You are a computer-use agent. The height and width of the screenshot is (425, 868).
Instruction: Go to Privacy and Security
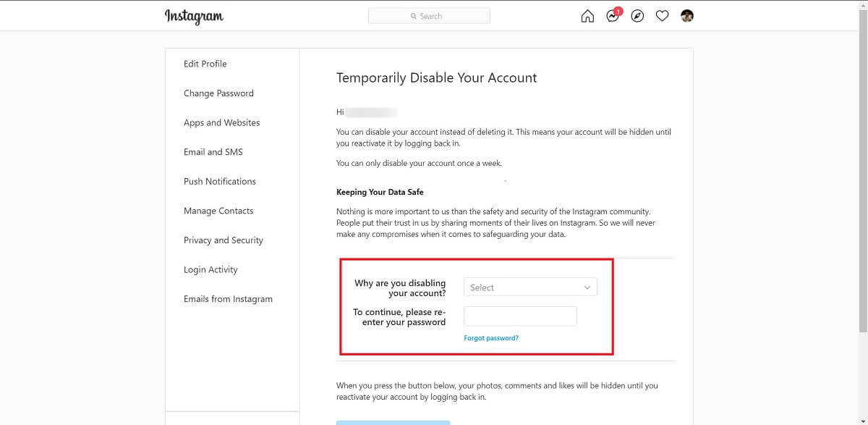tap(224, 240)
